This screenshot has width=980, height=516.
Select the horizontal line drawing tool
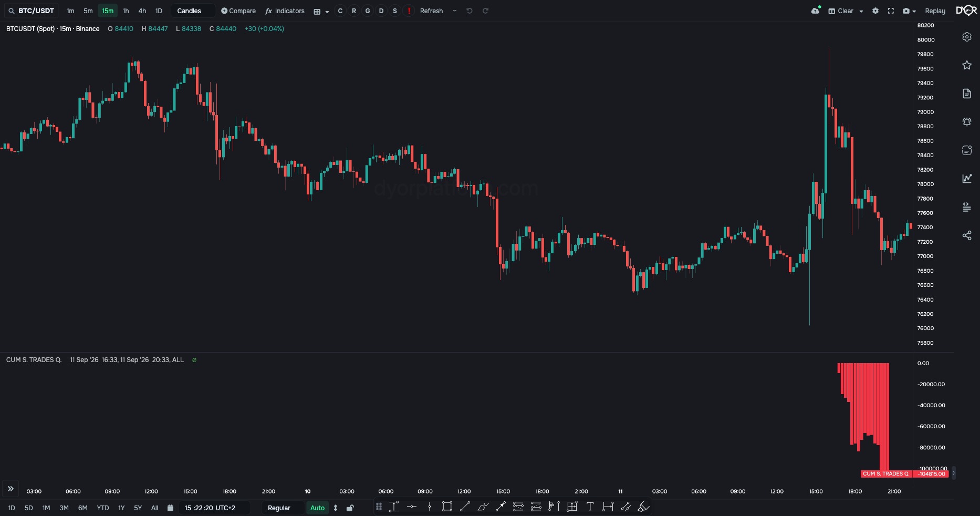(412, 507)
